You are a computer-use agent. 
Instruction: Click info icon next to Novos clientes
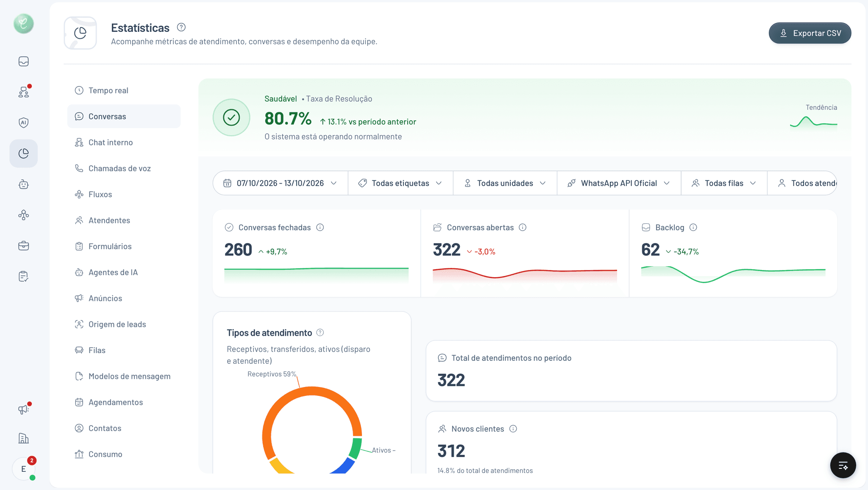pos(513,429)
